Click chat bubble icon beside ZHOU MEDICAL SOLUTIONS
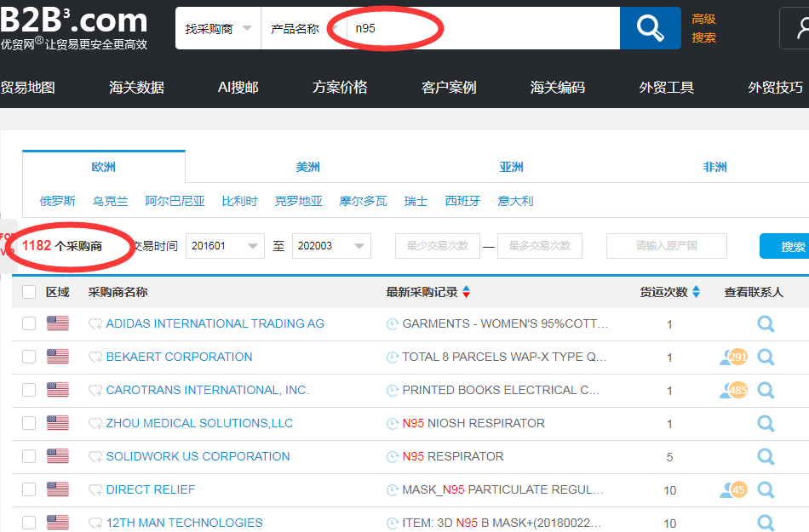Screen dimensions: 809x532 point(95,423)
